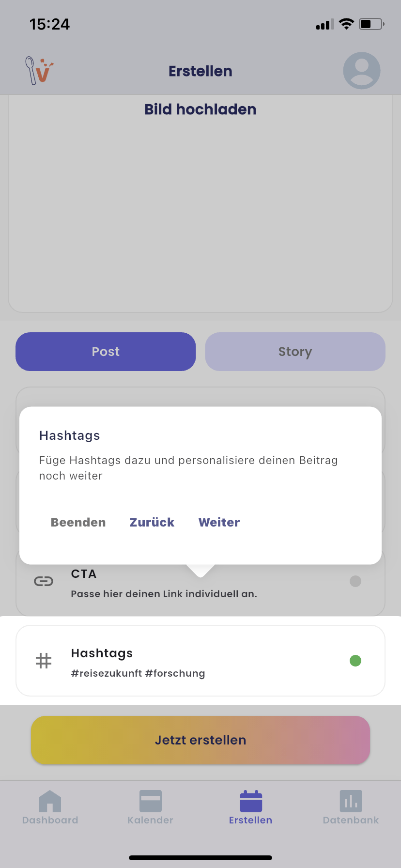Select the Erstellen calendar icon

pos(250,801)
